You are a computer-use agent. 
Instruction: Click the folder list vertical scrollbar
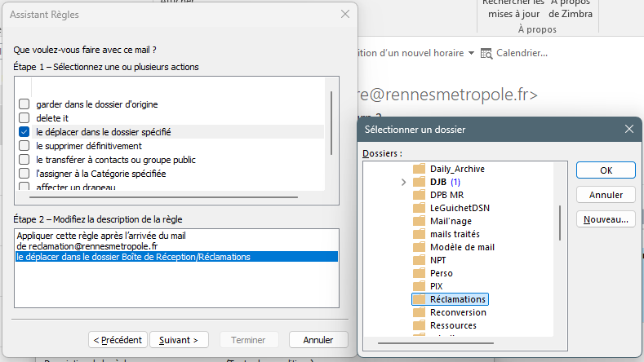[x=559, y=222]
